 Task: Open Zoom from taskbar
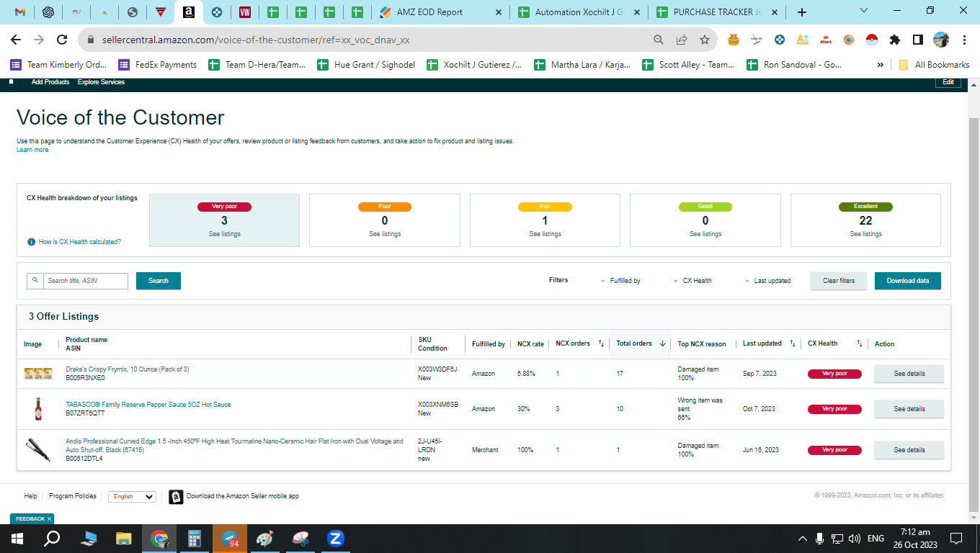click(335, 538)
